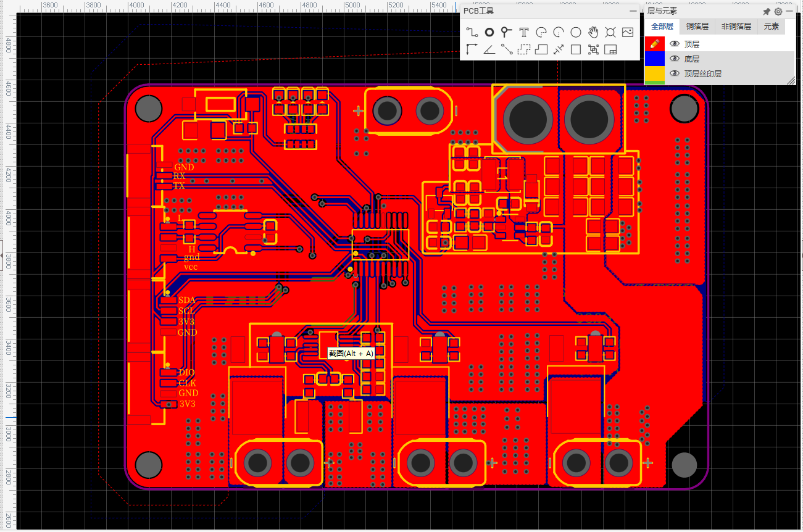Select the 顶层丝印层 layer name
The height and width of the screenshot is (532, 803).
[x=703, y=74]
